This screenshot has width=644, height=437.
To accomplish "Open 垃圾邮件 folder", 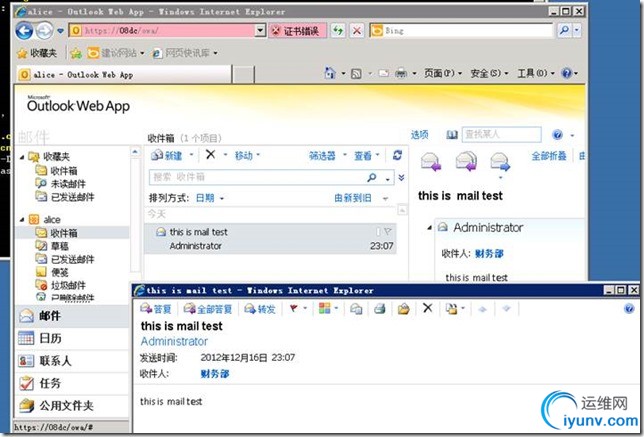I will point(60,285).
